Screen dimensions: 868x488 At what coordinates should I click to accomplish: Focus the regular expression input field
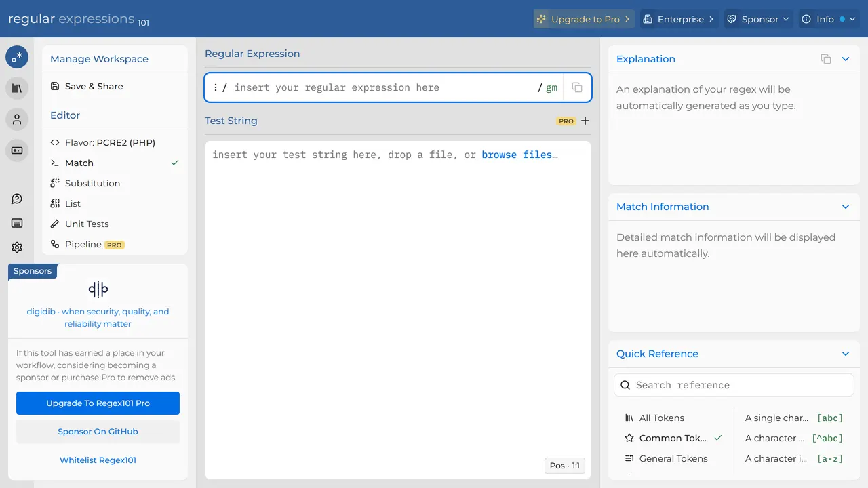click(384, 87)
